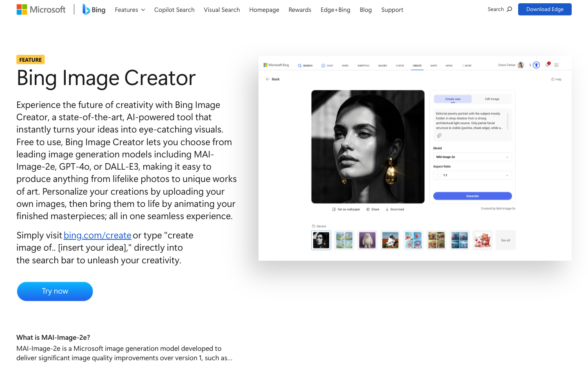
Task: Open the Copilot Search nav item
Action: pos(174,10)
